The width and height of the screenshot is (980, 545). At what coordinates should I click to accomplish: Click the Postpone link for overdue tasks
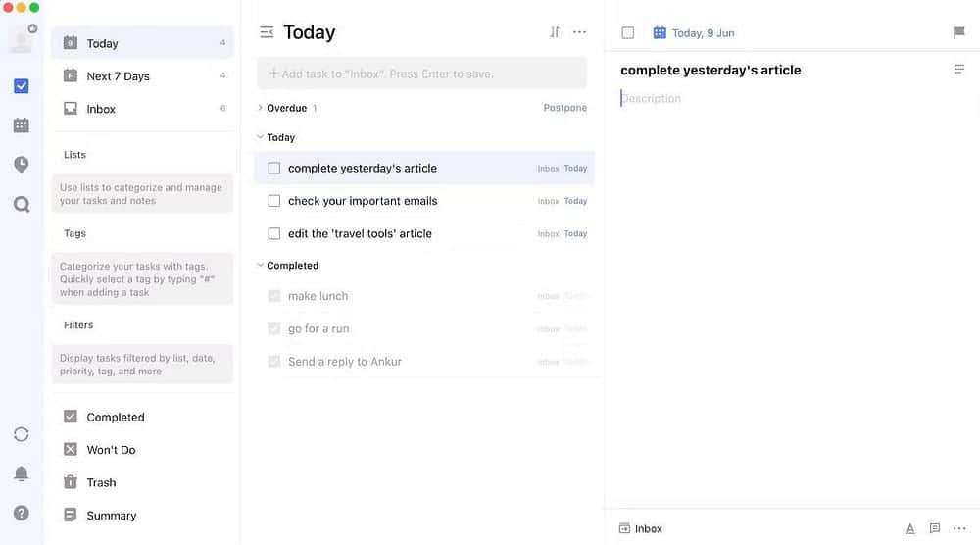click(x=565, y=108)
